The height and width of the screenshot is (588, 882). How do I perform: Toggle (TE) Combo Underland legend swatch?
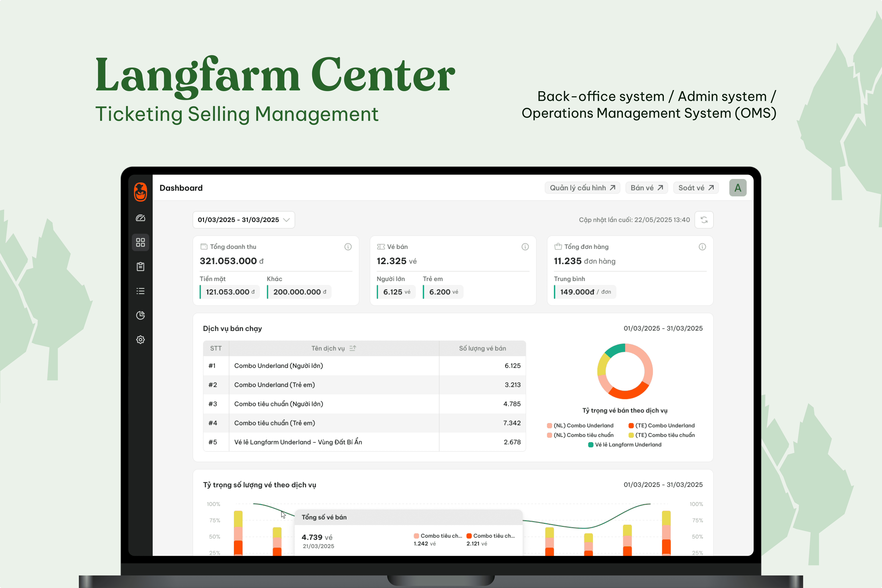[x=631, y=426]
